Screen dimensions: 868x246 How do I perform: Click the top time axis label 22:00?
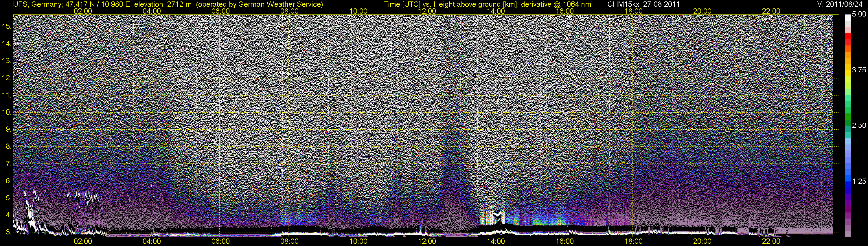click(771, 11)
